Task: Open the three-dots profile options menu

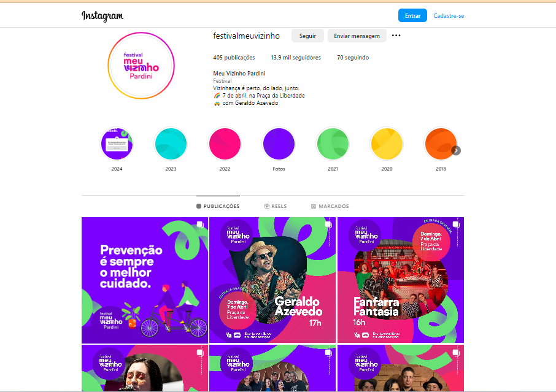Action: click(396, 36)
